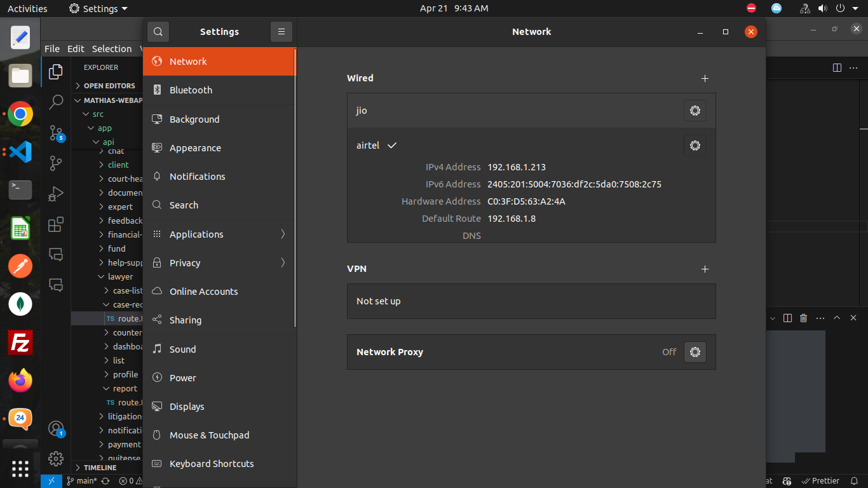Viewport: 868px width, 488px height.
Task: Open settings gear for airtel connection
Action: click(x=695, y=146)
